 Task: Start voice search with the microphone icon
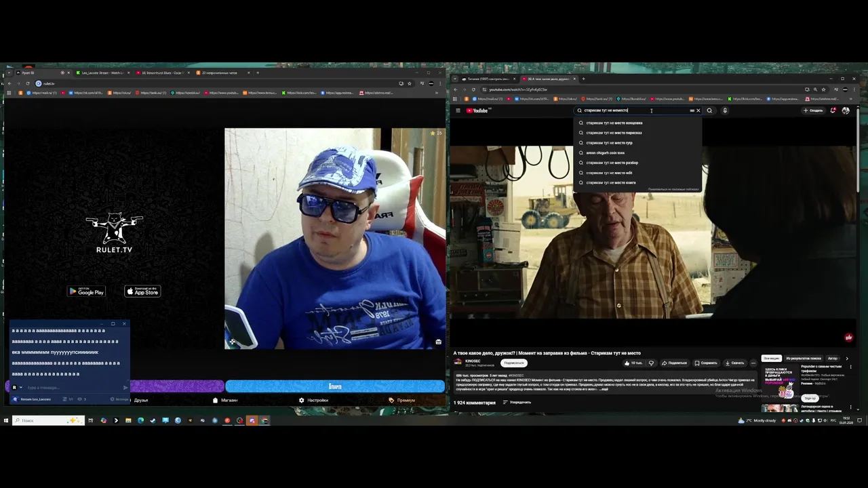coord(724,110)
